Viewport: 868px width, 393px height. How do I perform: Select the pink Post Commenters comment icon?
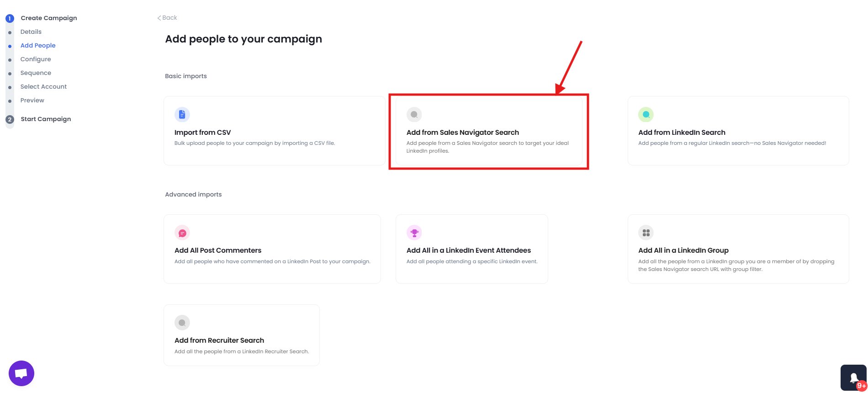(x=182, y=232)
